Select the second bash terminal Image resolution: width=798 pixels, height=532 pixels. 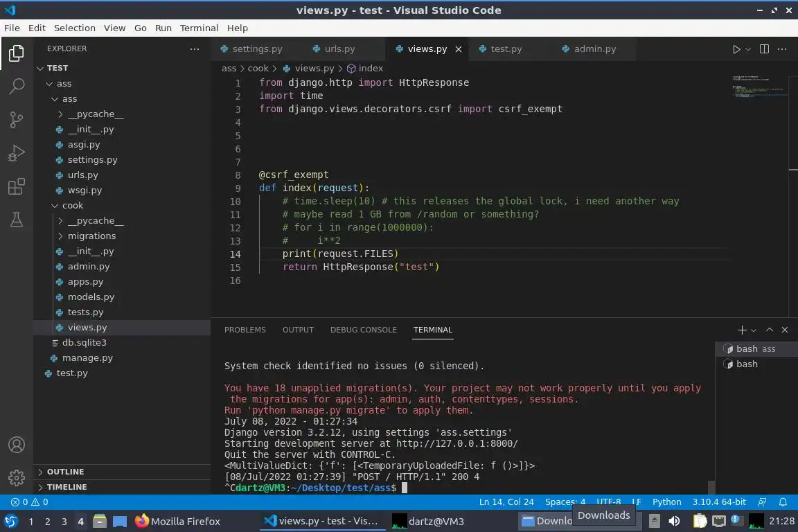click(x=756, y=364)
